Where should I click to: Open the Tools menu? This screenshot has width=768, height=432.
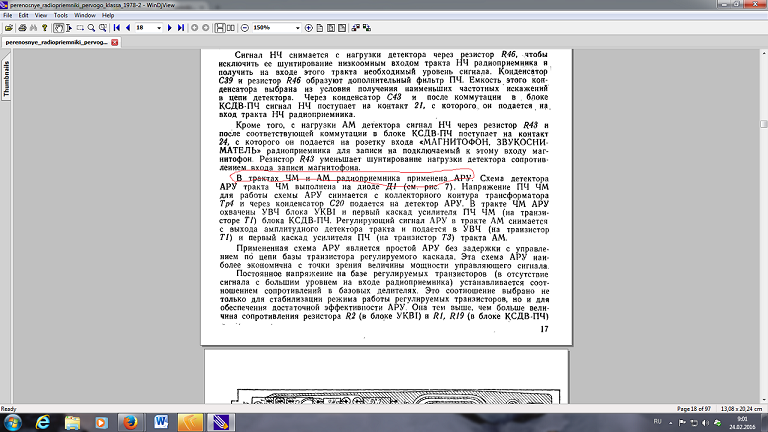tap(60, 16)
